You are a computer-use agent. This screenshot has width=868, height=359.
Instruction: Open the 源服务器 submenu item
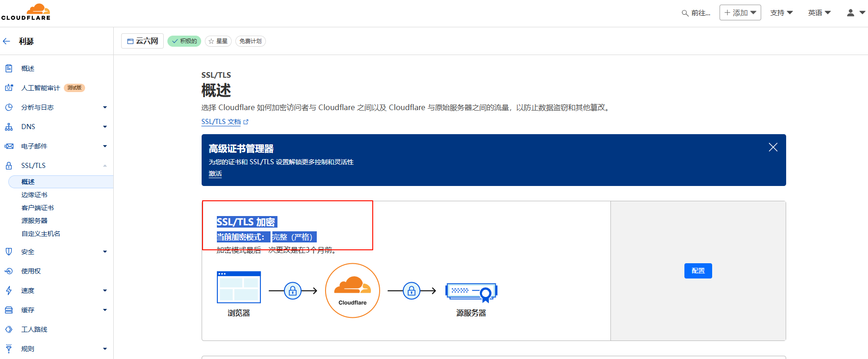tap(34, 221)
